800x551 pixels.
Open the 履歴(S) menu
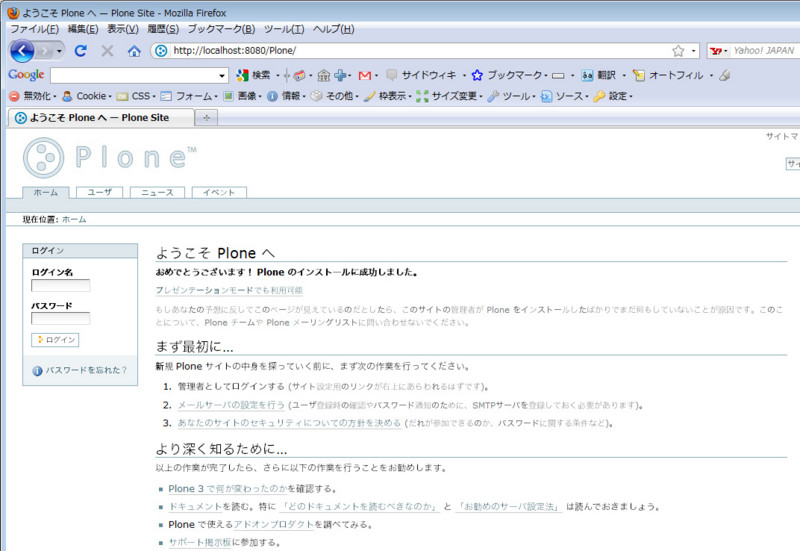163,29
